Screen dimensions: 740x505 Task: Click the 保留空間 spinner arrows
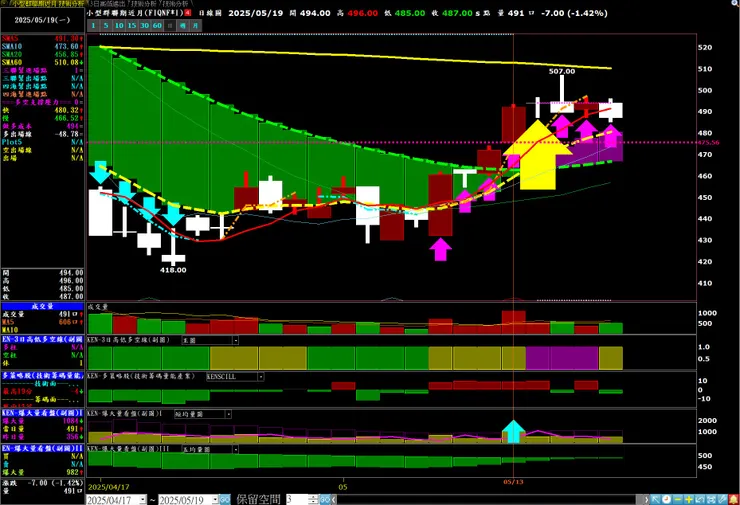313,500
